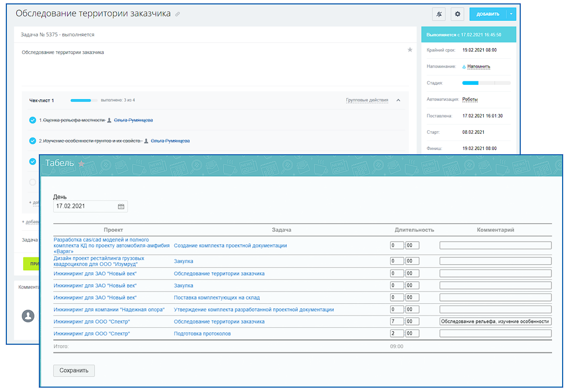Open the arrow dropdown beside ДОБАВИТЬ
Viewport: 568px width, 392px height.
pyautogui.click(x=511, y=14)
